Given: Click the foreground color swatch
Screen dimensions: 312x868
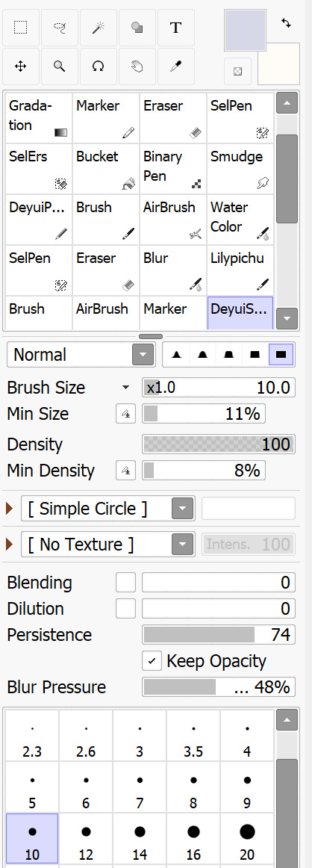Looking at the screenshot, I should click(x=245, y=30).
